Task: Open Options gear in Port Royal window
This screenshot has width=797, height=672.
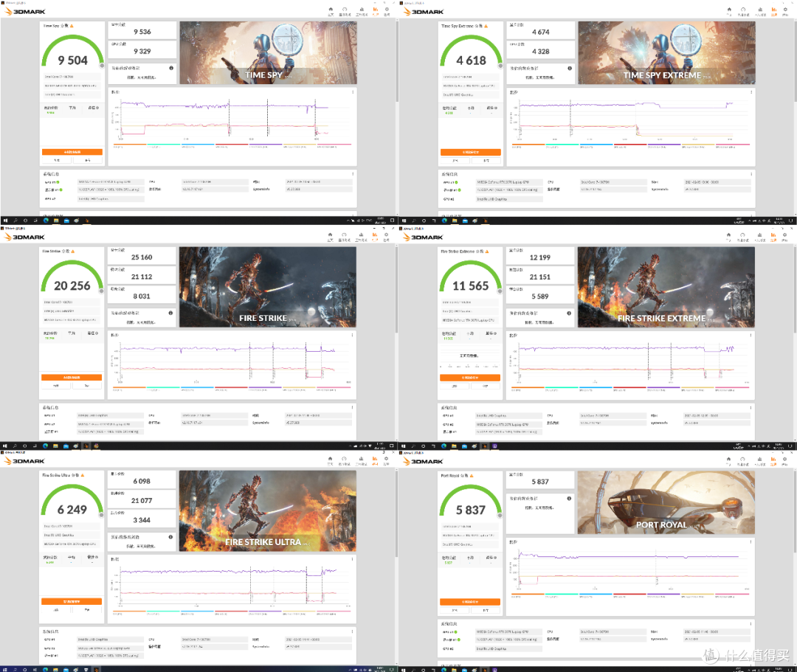Action: pyautogui.click(x=784, y=460)
